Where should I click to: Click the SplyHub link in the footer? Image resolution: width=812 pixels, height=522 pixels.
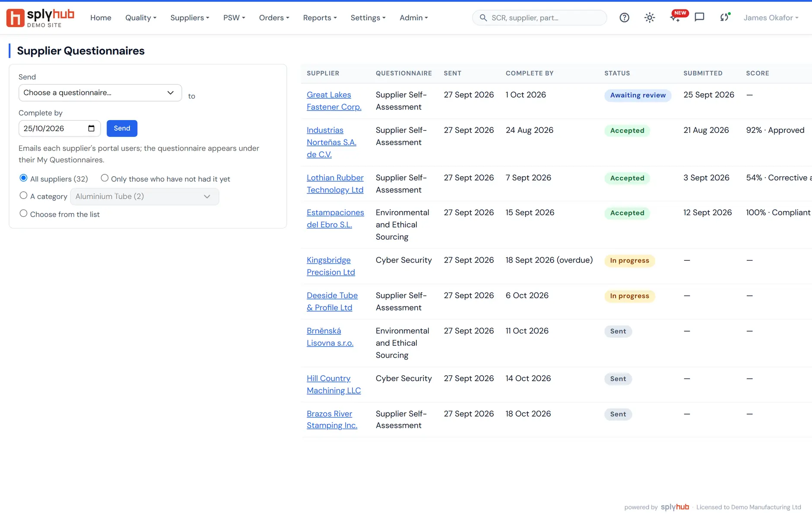click(x=674, y=507)
